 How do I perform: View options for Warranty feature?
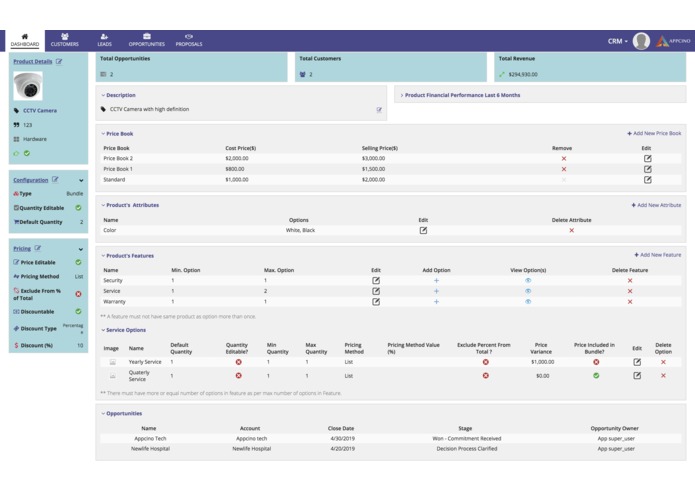point(528,302)
